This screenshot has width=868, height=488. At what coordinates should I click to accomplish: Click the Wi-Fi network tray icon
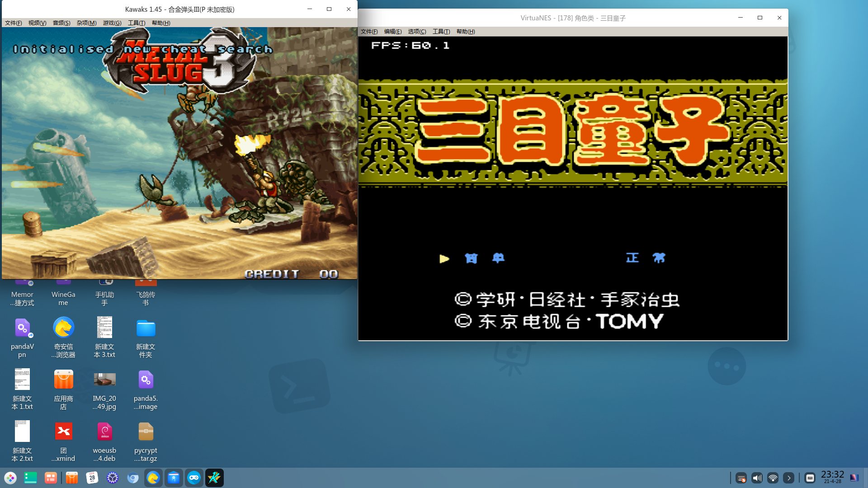point(773,478)
